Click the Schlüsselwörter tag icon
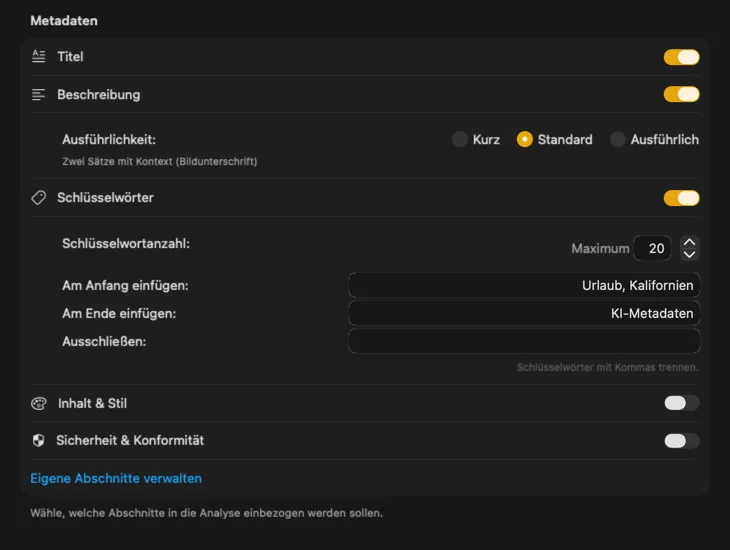The image size is (730, 550). (x=39, y=198)
